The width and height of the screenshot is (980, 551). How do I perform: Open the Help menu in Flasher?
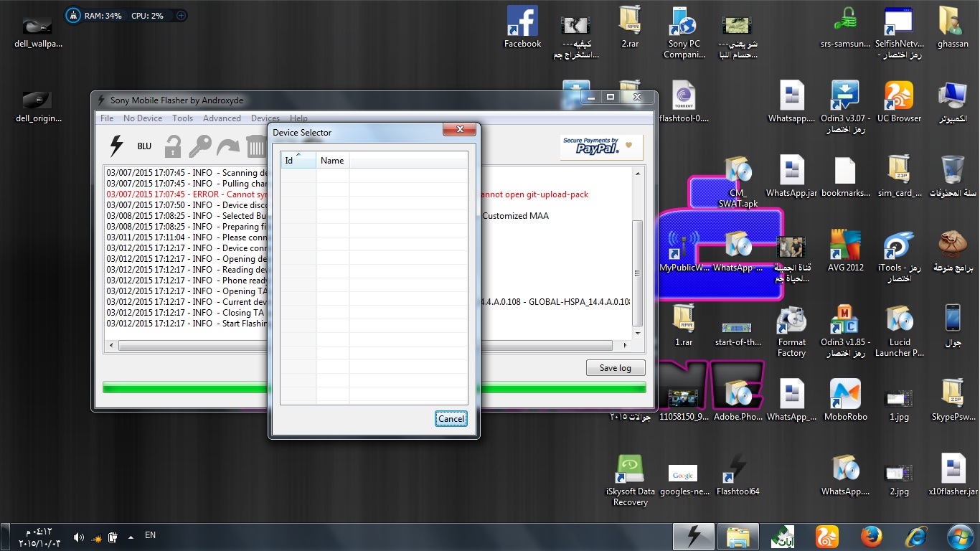(x=298, y=118)
